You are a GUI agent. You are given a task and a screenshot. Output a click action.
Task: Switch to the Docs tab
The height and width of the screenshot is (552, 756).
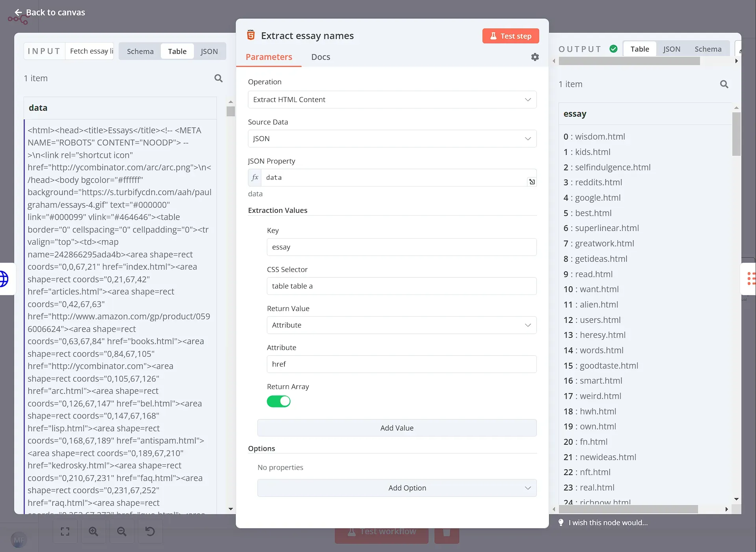(x=320, y=57)
